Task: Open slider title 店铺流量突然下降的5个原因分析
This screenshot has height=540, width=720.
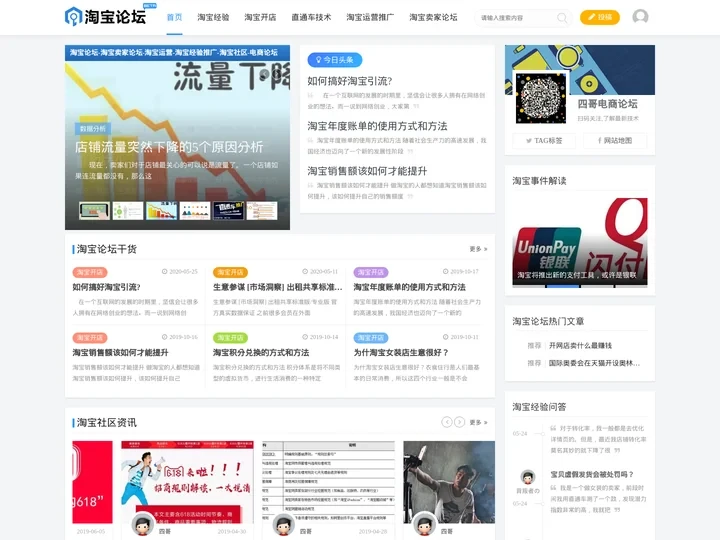Action: 169,147
